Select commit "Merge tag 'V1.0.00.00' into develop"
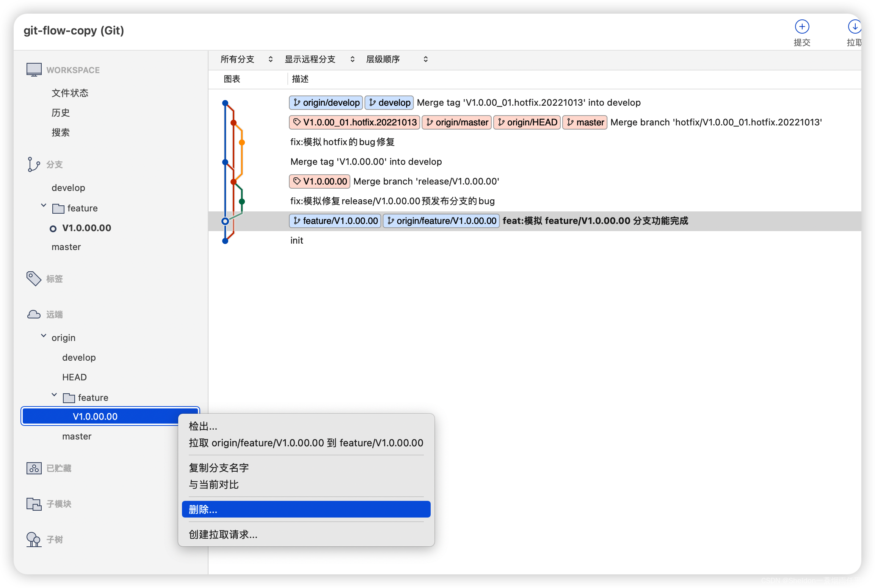The image size is (875, 588). [366, 162]
